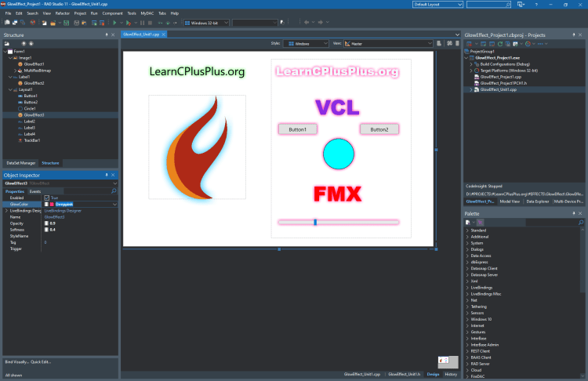Click the back navigation arrow in toolbar
This screenshot has height=381, width=588.
tap(307, 22)
